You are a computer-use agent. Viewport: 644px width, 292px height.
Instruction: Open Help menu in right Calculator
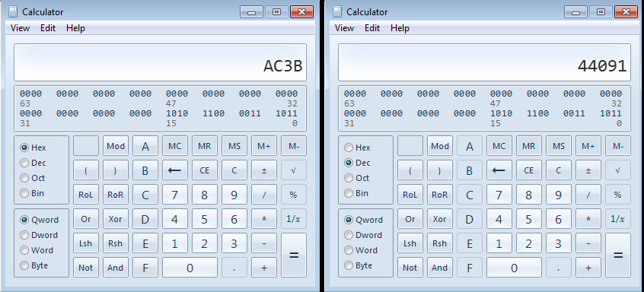(x=400, y=28)
